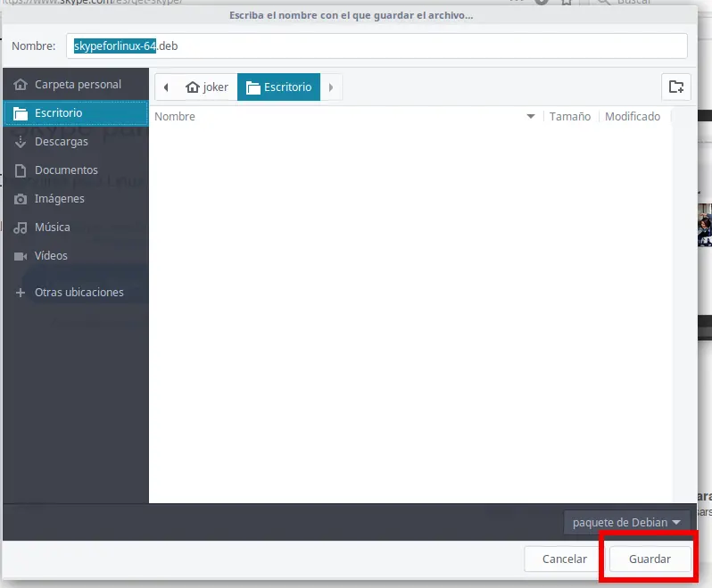Click the Cancelar button
The image size is (712, 588).
coord(565,559)
